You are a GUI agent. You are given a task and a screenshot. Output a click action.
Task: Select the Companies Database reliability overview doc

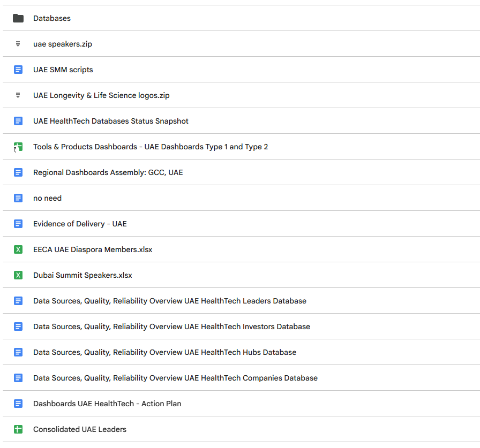pos(175,378)
